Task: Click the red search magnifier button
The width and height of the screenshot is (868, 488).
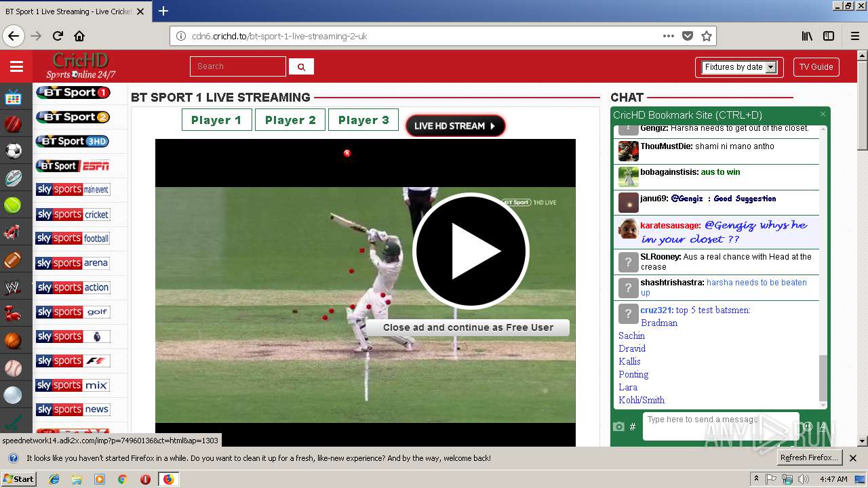Action: coord(301,66)
